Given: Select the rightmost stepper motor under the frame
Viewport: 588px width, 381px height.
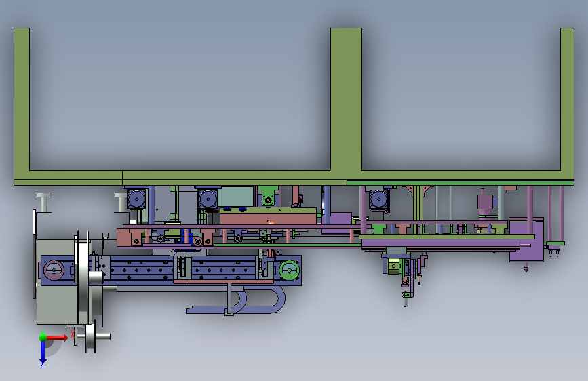Looking at the screenshot, I should (378, 199).
